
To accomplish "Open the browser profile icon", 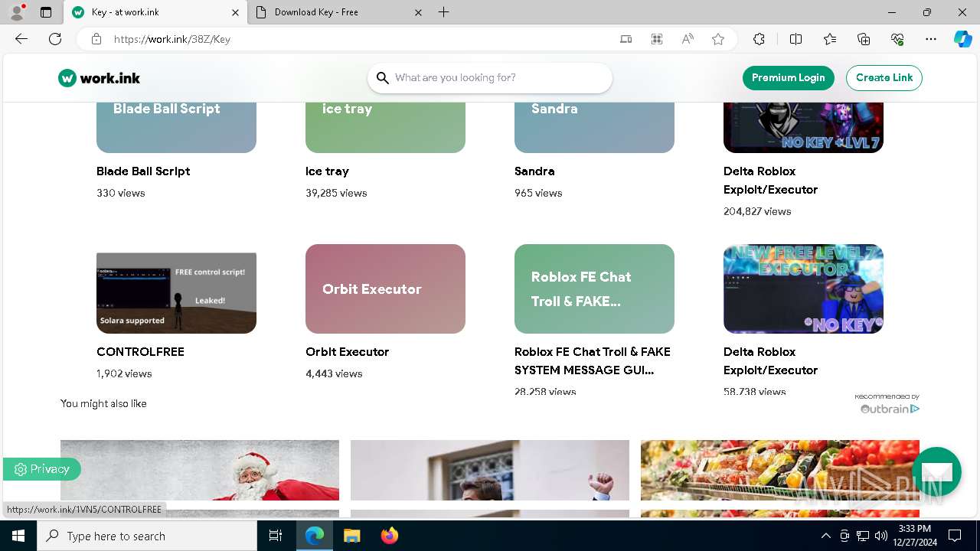I will tap(16, 12).
